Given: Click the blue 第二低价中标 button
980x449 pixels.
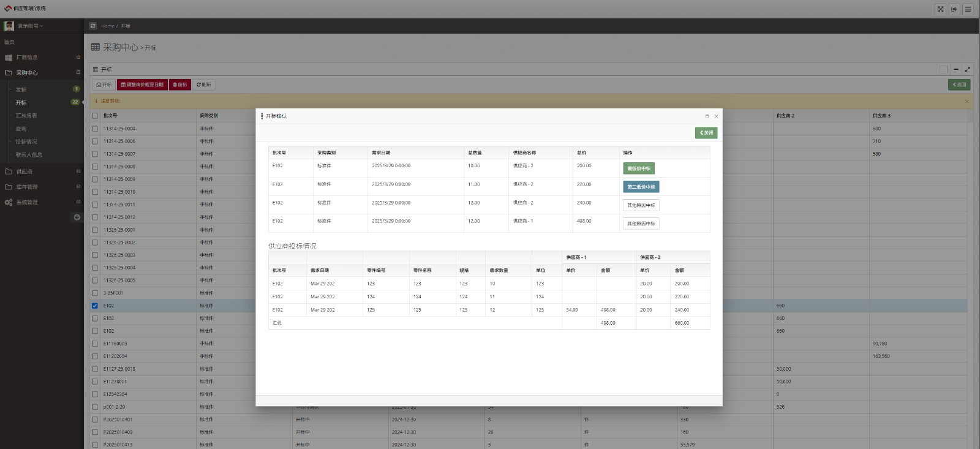Looking at the screenshot, I should (641, 187).
